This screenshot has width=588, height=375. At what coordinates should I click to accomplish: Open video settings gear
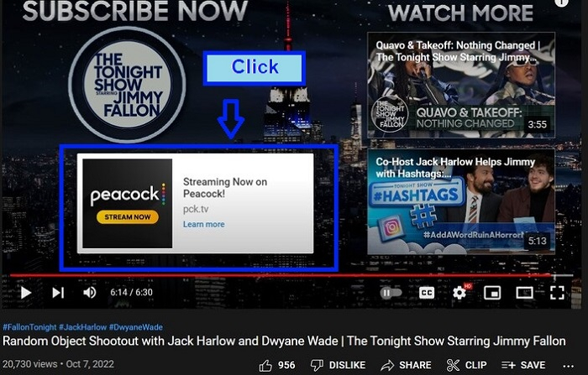(x=459, y=293)
